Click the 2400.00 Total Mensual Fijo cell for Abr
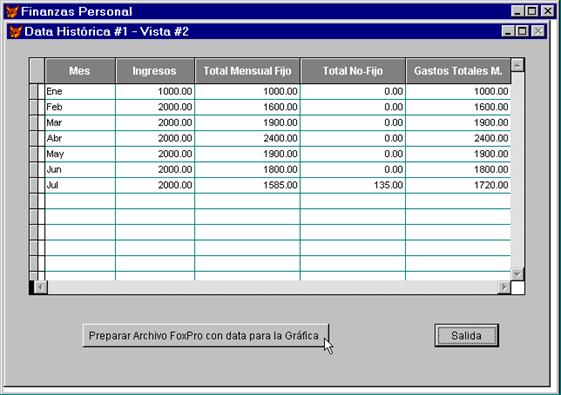 [247, 138]
